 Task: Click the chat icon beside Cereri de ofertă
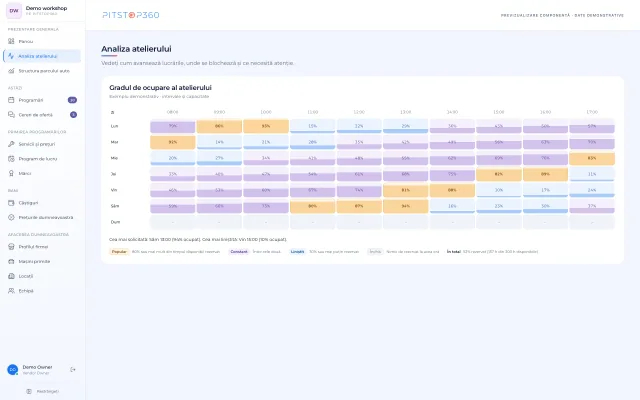click(11, 115)
